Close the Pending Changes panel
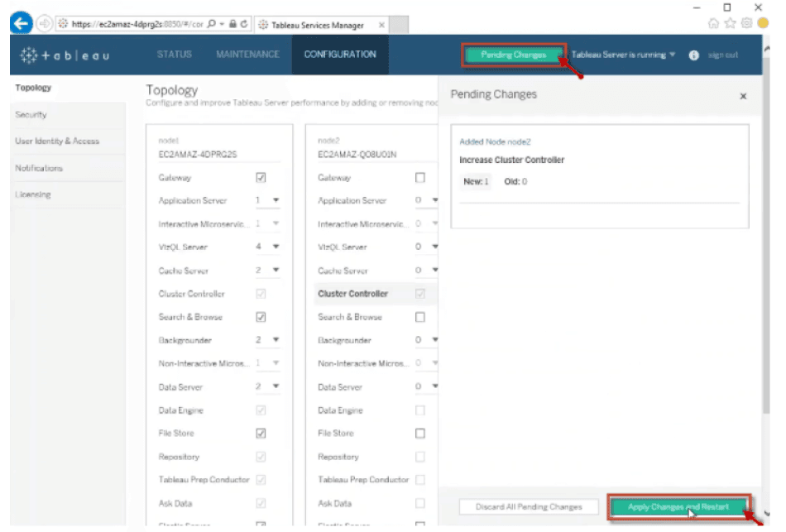 click(x=742, y=97)
